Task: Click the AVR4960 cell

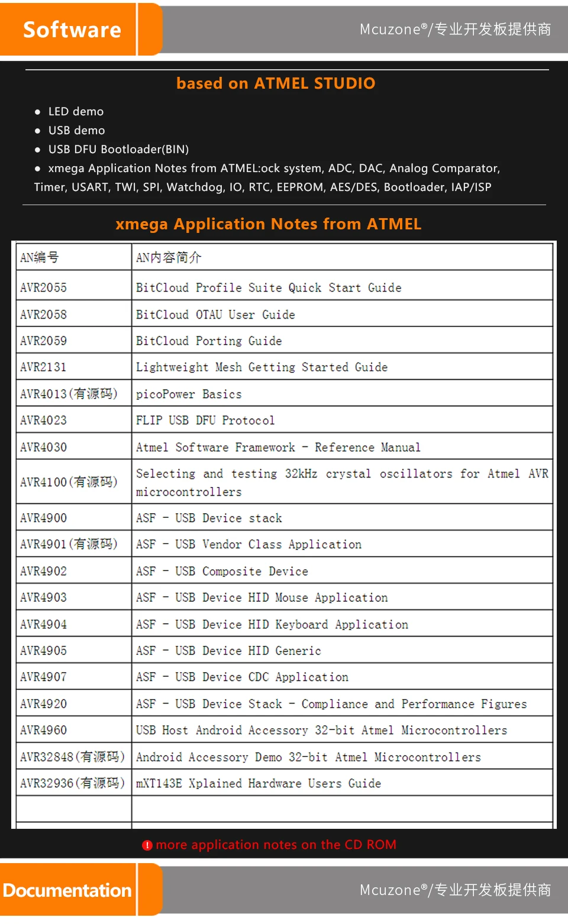Action: (74, 730)
